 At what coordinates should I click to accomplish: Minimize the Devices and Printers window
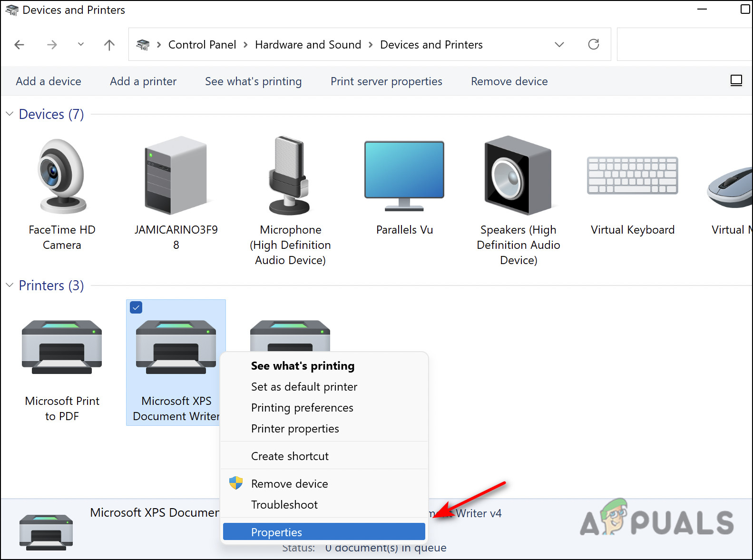[x=702, y=10]
